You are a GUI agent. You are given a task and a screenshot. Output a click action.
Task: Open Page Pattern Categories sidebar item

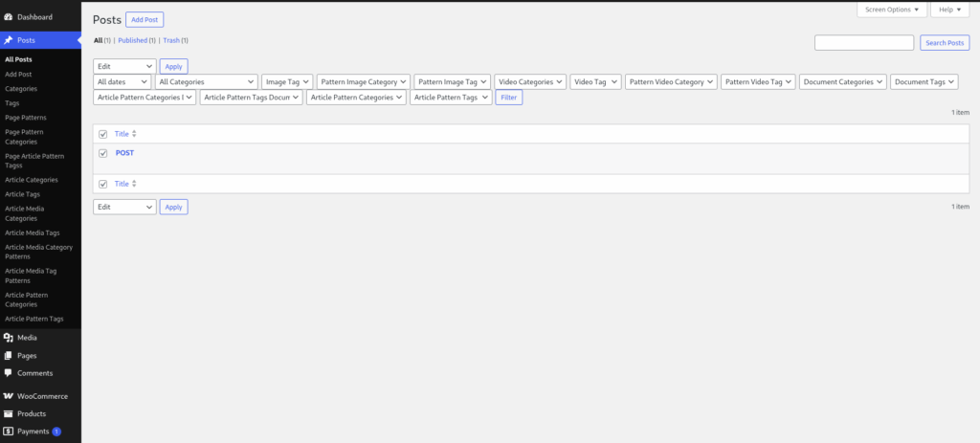[24, 137]
